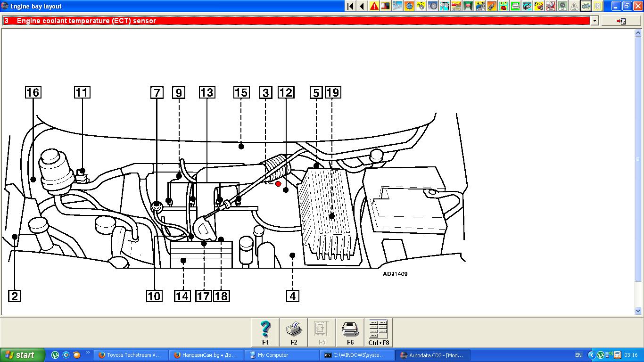
Task: Click the previous page arrow in toolbar
Action: pos(362,6)
